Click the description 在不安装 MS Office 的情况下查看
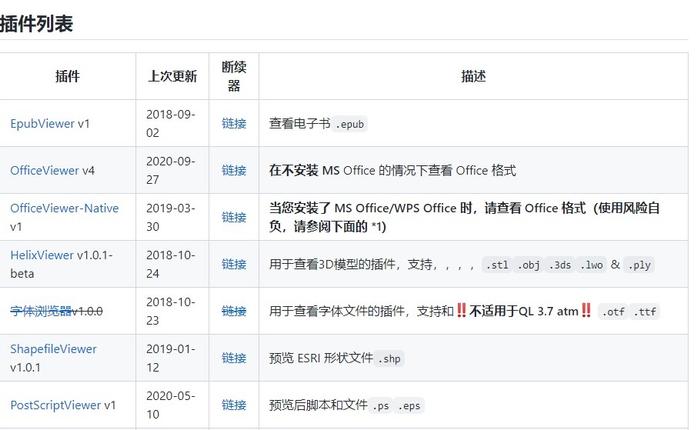The width and height of the screenshot is (700, 430). click(392, 171)
